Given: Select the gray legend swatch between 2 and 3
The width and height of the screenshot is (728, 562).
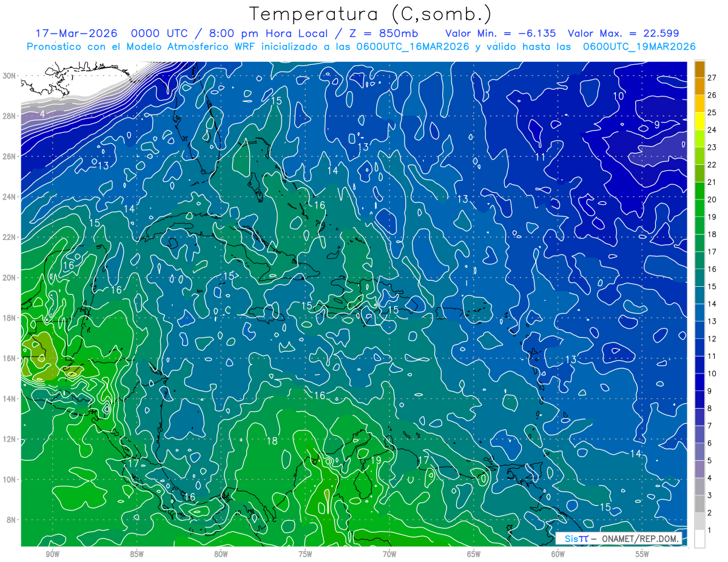Looking at the screenshot, I should click(x=699, y=504).
